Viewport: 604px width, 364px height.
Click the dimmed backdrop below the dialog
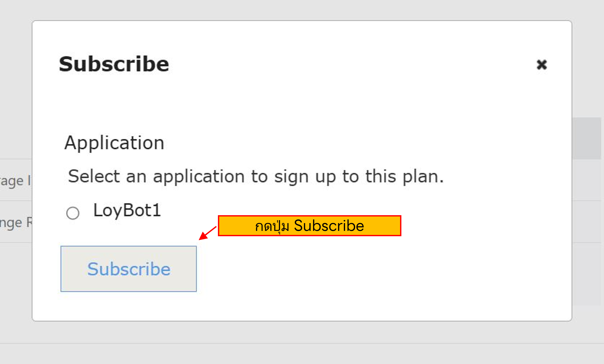302,343
